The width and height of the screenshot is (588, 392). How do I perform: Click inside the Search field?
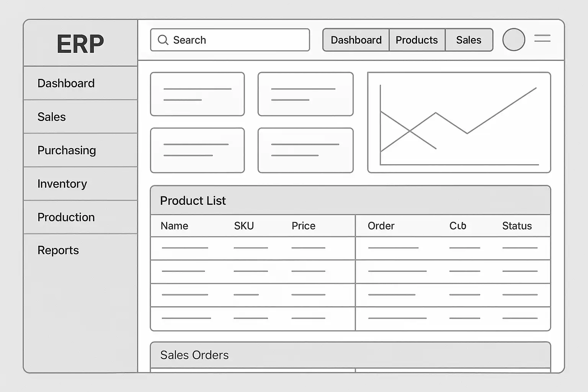pos(237,40)
